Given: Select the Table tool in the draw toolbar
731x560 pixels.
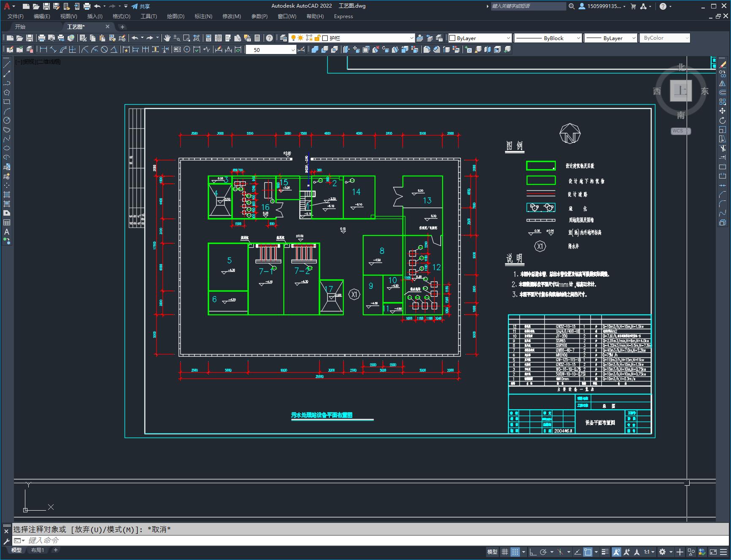Looking at the screenshot, I should (7, 222).
